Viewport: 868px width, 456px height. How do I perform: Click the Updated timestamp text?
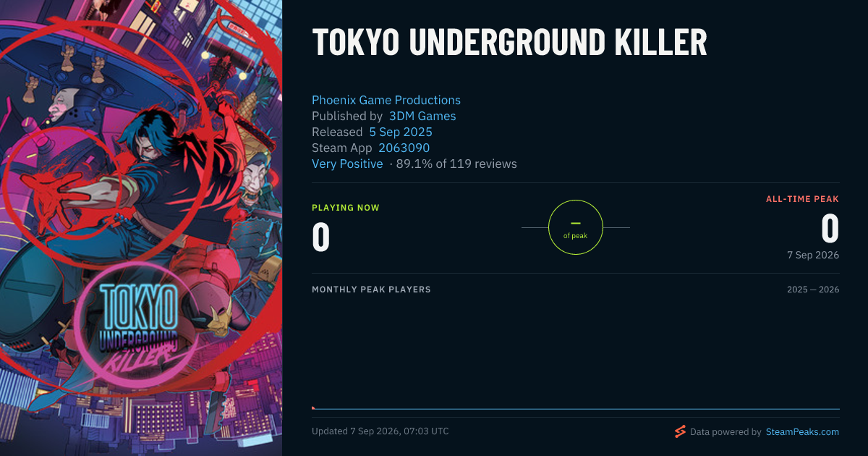click(380, 431)
